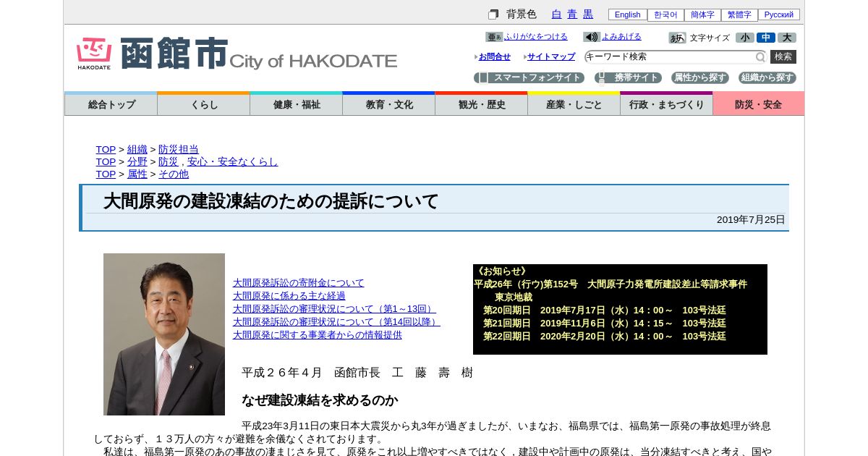Open the 産業・しごと tab

point(574,104)
